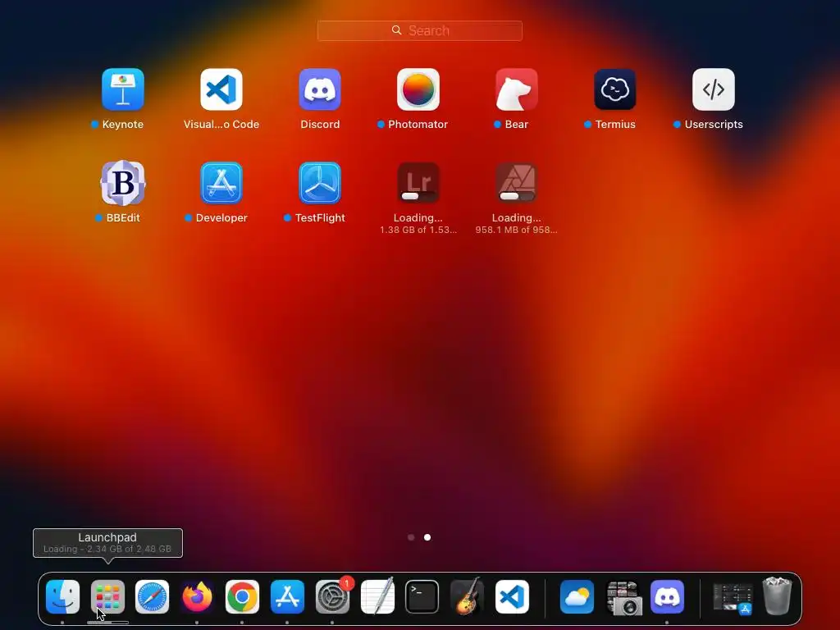This screenshot has height=630, width=840.
Task: Open Discord in the Launchpad grid
Action: pos(320,89)
